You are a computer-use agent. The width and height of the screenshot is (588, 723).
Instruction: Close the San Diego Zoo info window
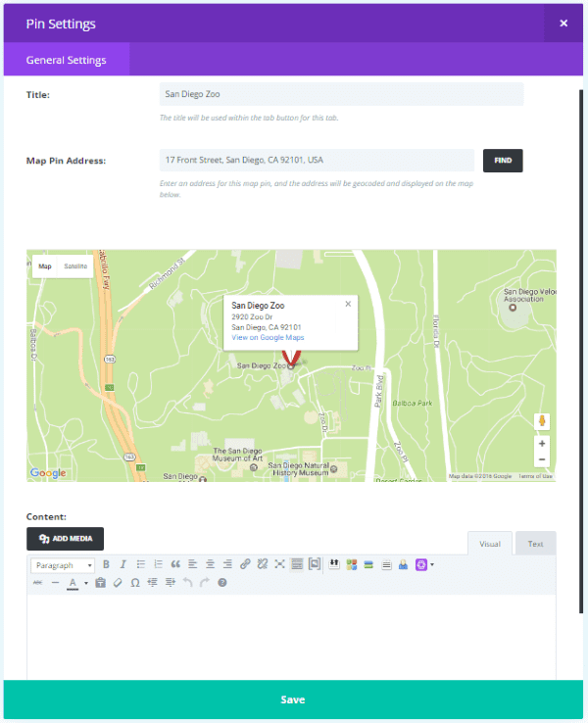[348, 304]
